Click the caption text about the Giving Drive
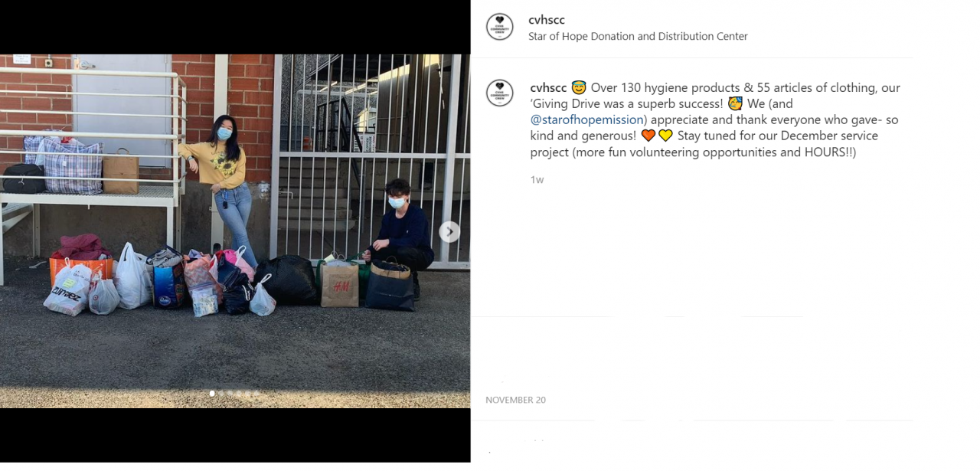Image resolution: width=980 pixels, height=471 pixels. click(715, 119)
